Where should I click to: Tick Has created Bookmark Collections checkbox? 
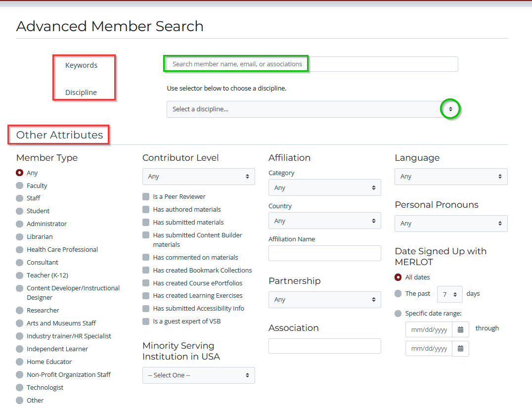[146, 271]
